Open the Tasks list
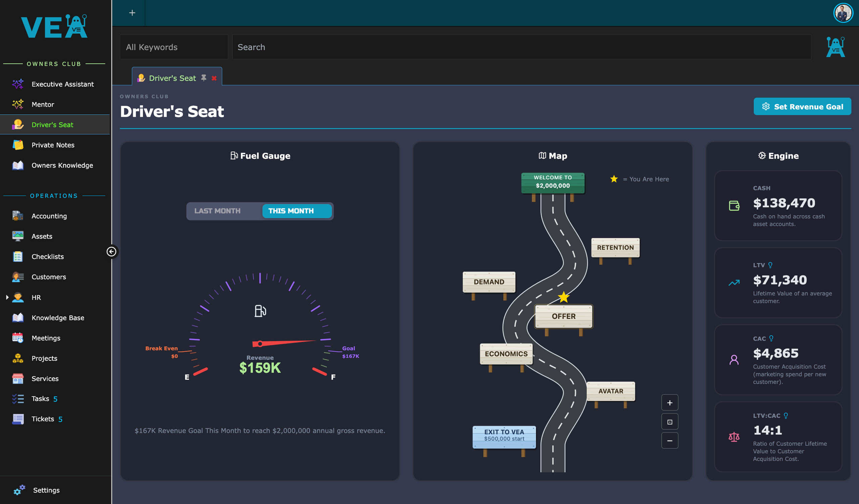This screenshot has width=859, height=504. coord(55,399)
